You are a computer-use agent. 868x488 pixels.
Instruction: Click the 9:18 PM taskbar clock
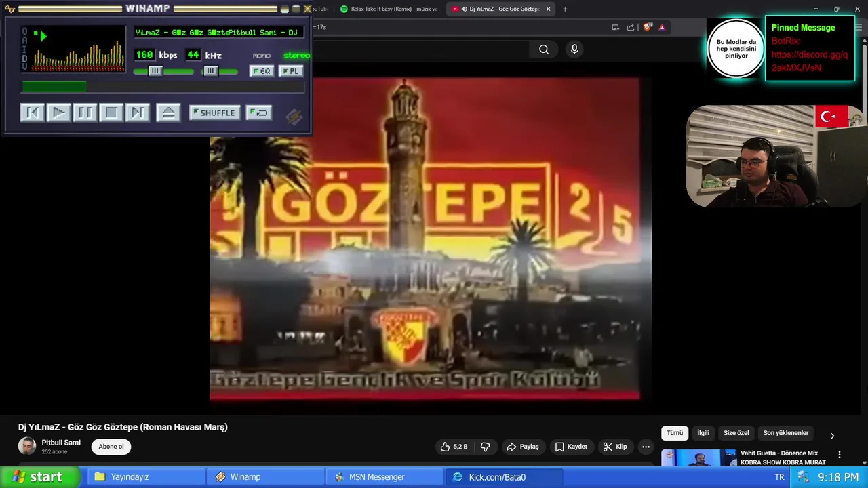tap(838, 477)
